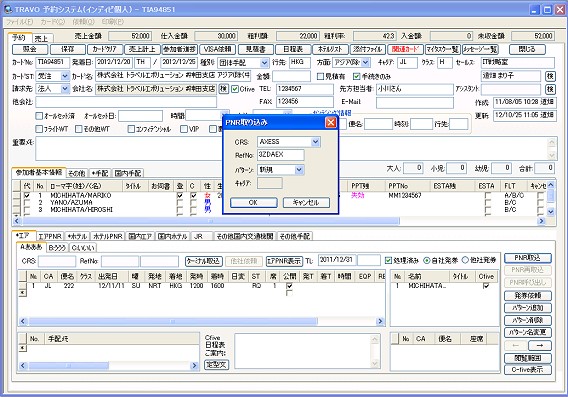Click the 閉じる button
This screenshot has width=568, height=397.
click(527, 49)
